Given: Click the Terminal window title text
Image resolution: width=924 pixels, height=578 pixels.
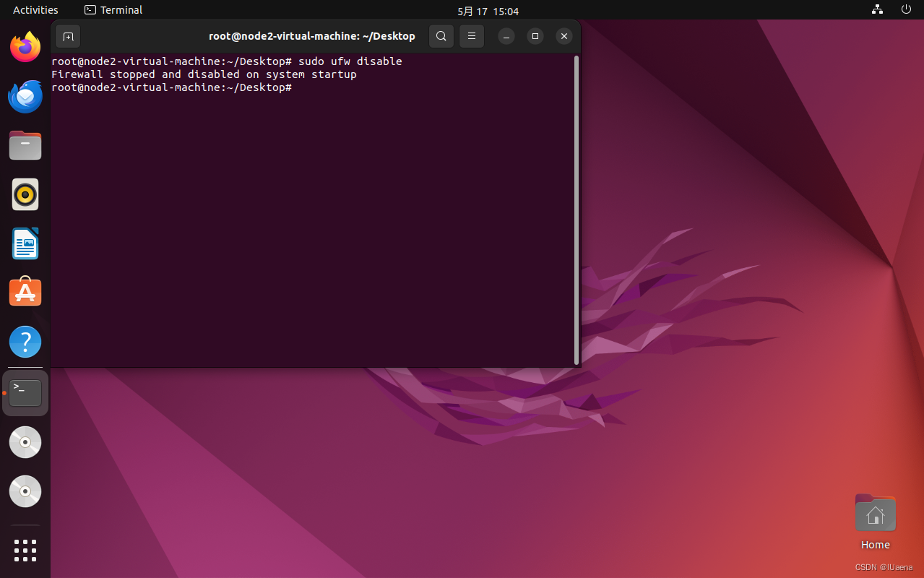Looking at the screenshot, I should (312, 36).
